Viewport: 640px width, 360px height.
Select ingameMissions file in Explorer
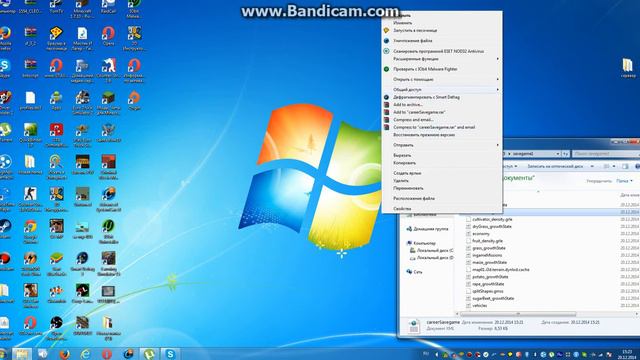click(x=486, y=255)
